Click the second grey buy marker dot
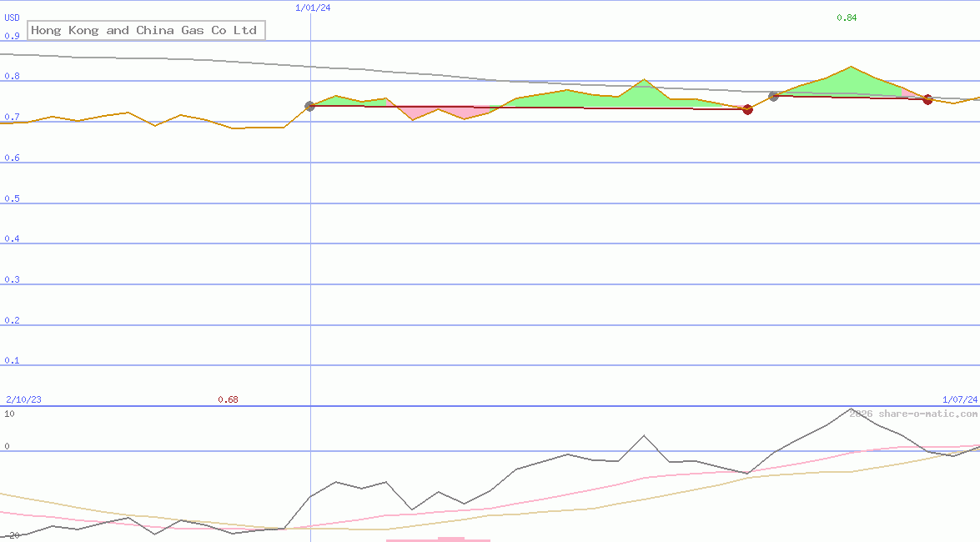Screen dimensions: 980x542 (774, 96)
